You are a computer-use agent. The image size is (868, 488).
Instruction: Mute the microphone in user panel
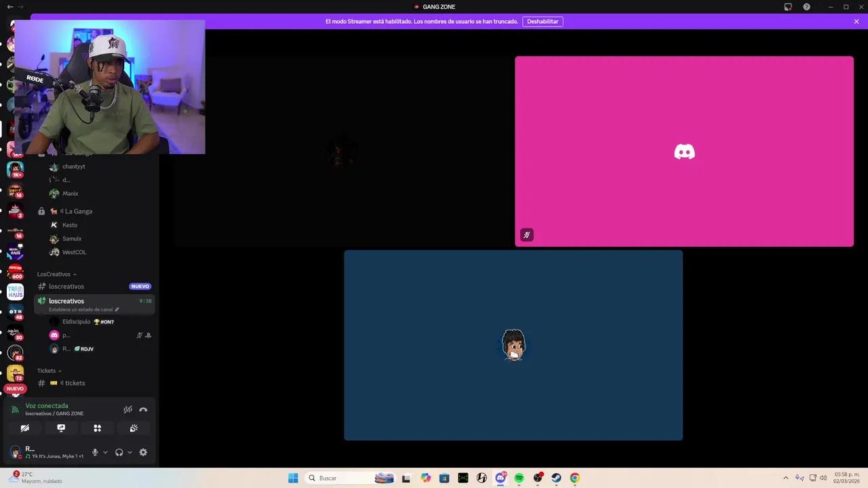point(95,452)
